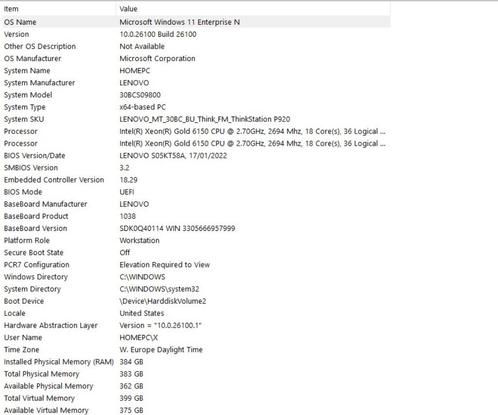Select the Embedded Controller Version row
The image size is (498, 415).
tap(54, 180)
